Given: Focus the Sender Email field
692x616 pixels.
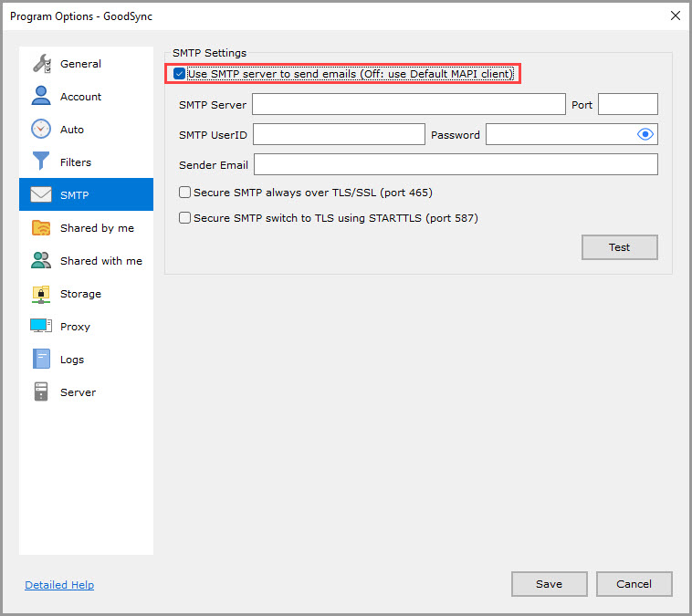Looking at the screenshot, I should pyautogui.click(x=456, y=164).
